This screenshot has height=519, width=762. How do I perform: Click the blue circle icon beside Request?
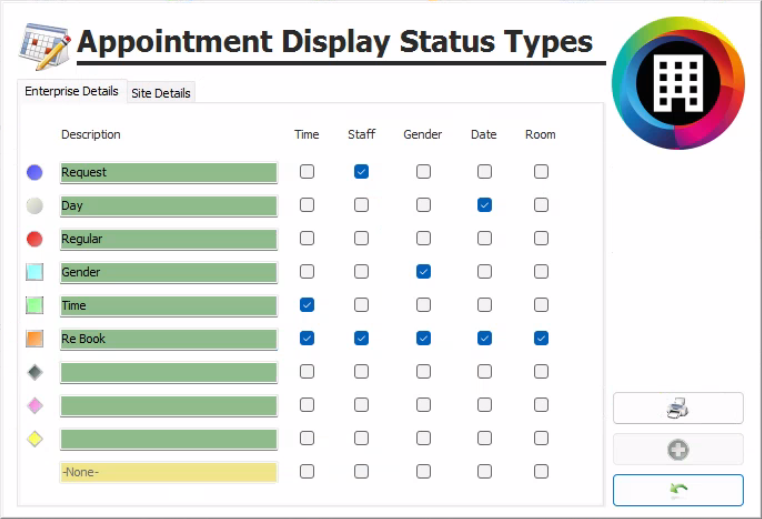pyautogui.click(x=35, y=172)
